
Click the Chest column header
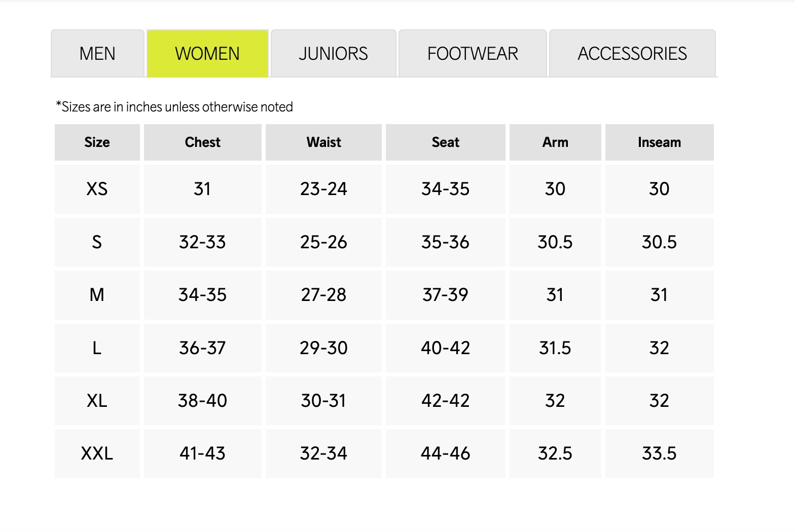point(202,142)
